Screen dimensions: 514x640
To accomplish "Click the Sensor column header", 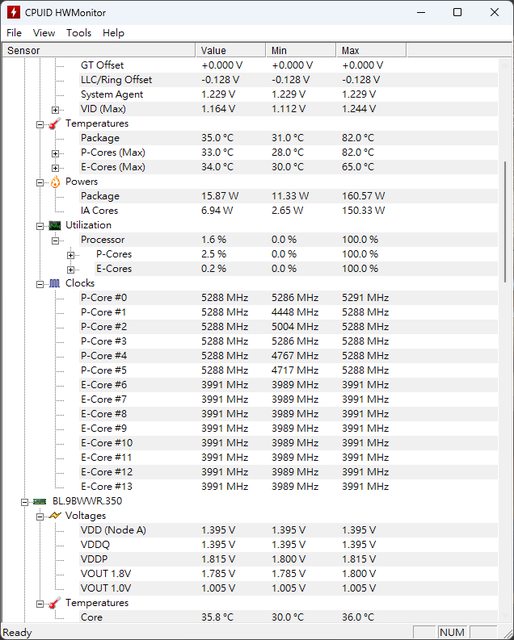I will point(99,50).
